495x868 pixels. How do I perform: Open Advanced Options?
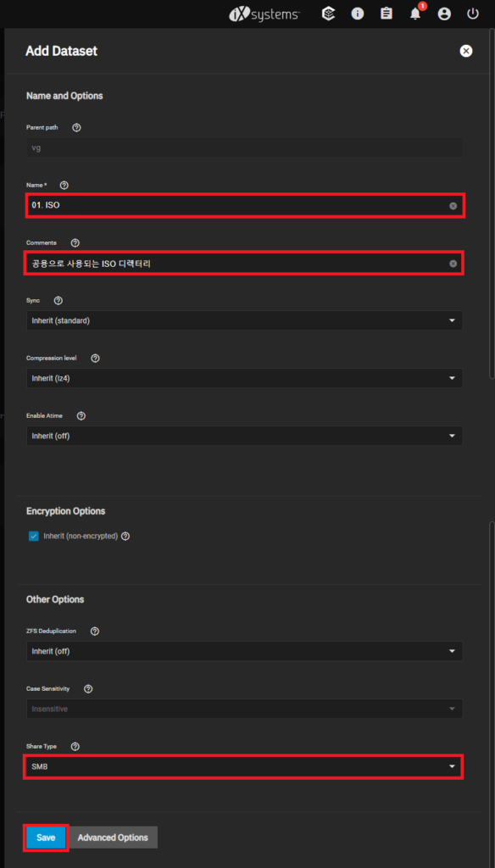point(113,837)
